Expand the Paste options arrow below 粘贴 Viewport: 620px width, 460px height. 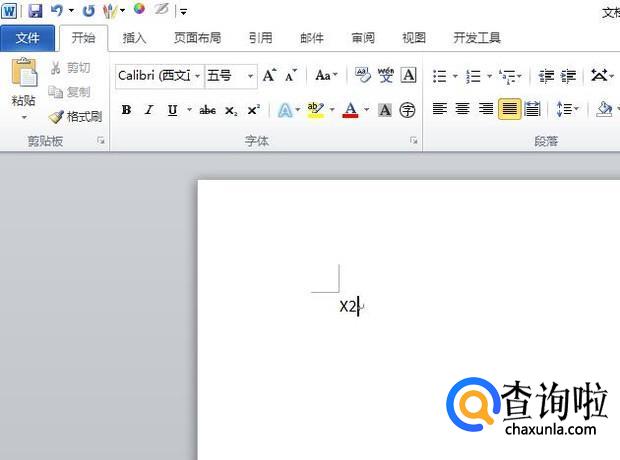coord(24,117)
